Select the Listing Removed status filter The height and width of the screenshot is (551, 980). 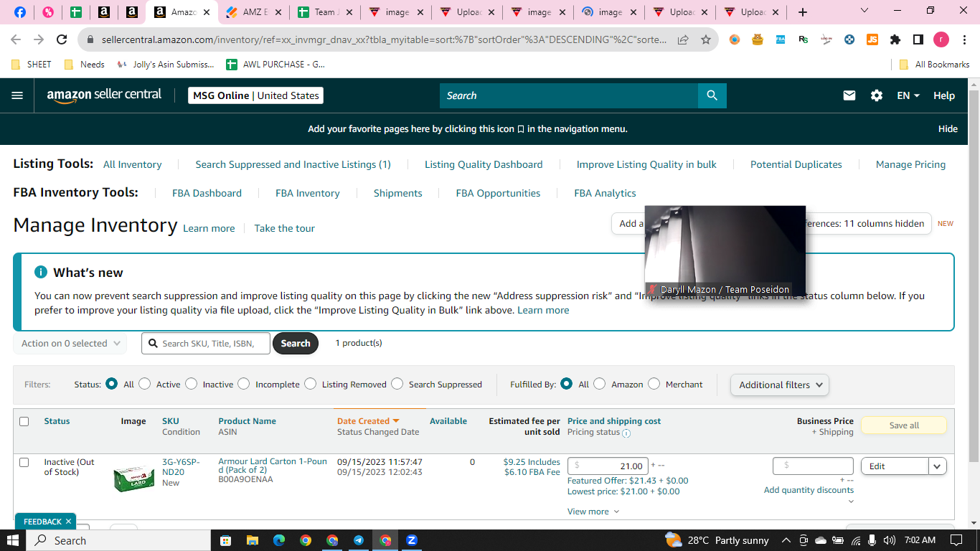click(x=310, y=384)
